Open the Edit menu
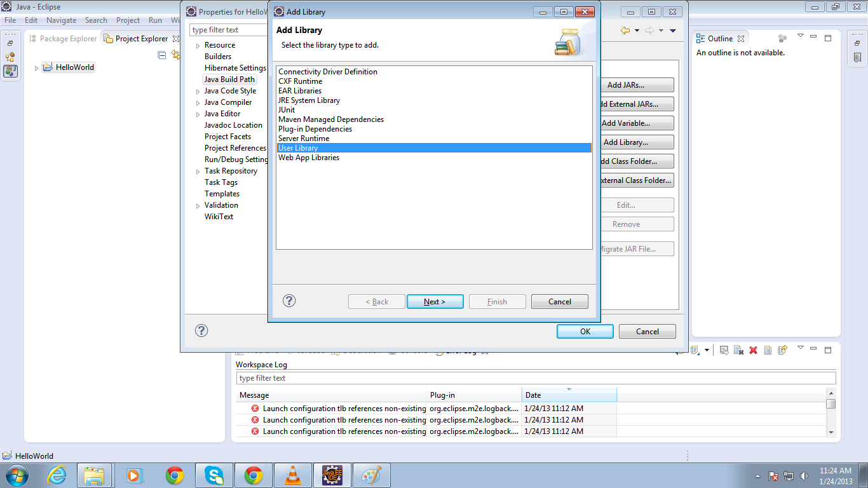Viewport: 868px width, 488px height. coord(31,20)
